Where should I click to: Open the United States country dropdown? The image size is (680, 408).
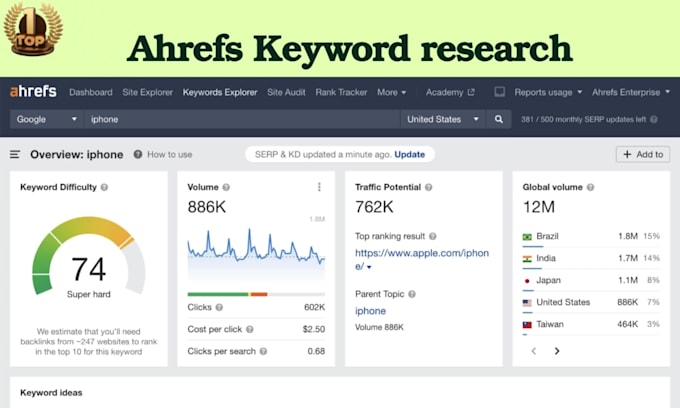click(442, 119)
